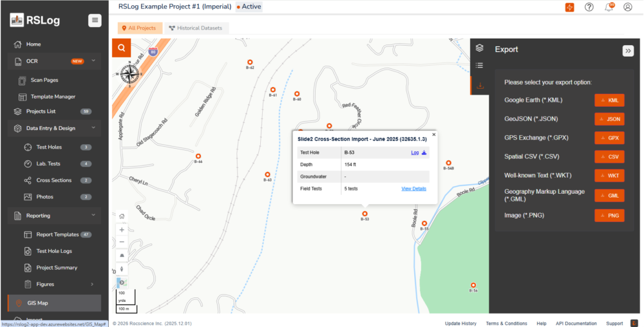Click the B-53 test hole marker
The height and width of the screenshot is (327, 644).
[365, 213]
